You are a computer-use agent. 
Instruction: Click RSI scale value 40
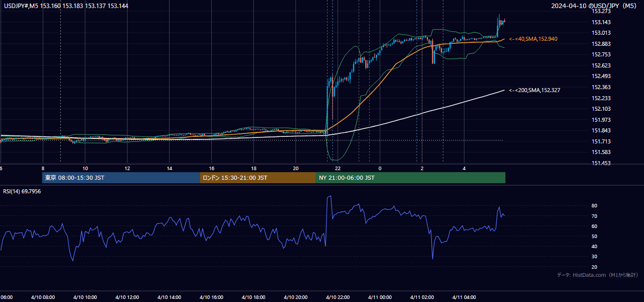tap(594, 247)
